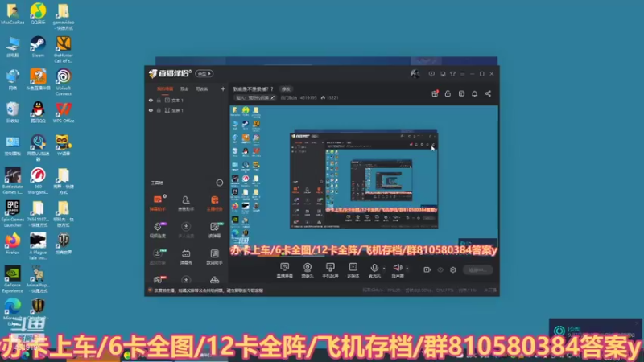Viewport: 644px width, 362px height.
Task: Click the room ID 4519195
Action: [x=308, y=97]
